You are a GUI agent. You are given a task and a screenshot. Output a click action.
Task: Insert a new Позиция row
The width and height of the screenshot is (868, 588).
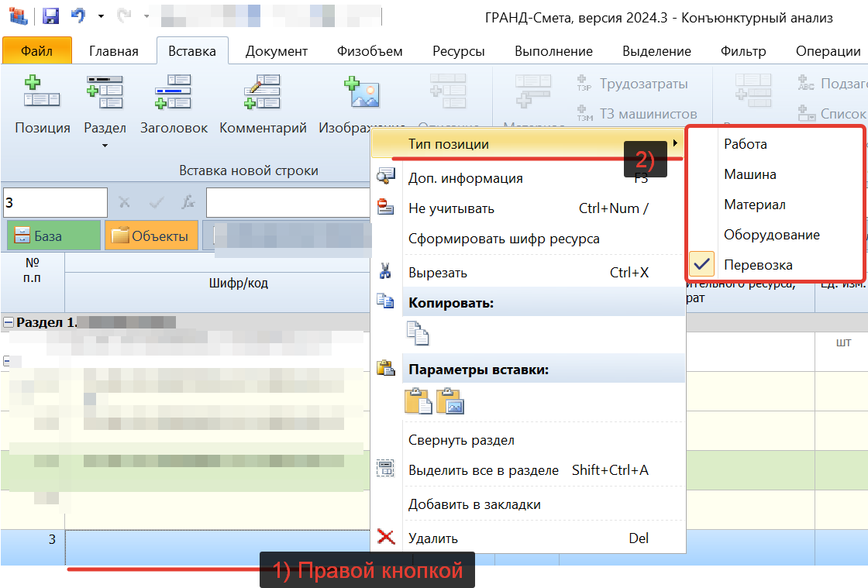pyautogui.click(x=42, y=105)
